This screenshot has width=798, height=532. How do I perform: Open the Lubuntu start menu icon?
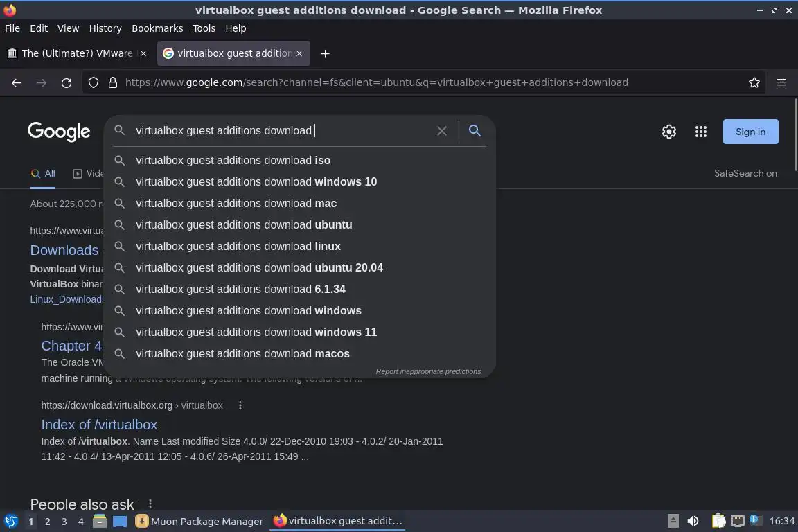(10, 522)
